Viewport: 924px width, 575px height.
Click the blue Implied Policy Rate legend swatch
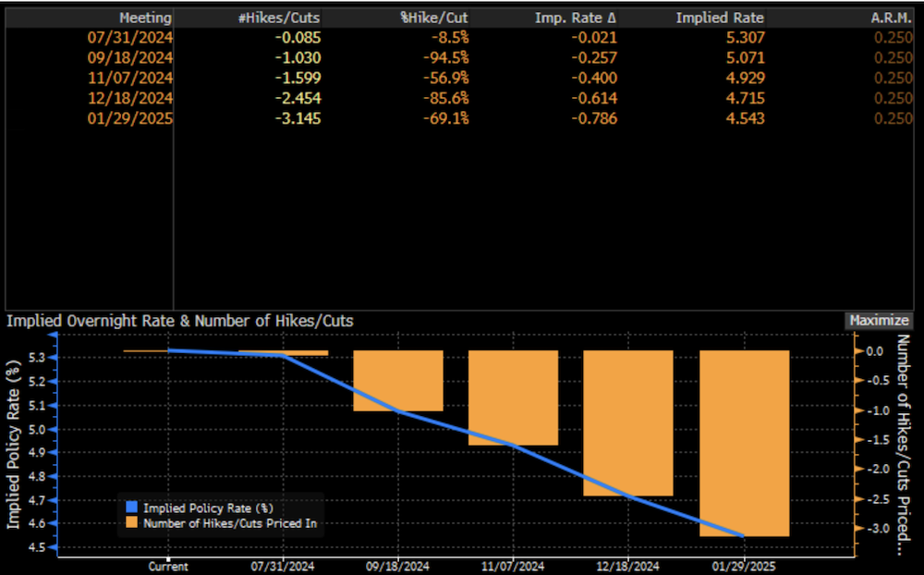coord(131,508)
